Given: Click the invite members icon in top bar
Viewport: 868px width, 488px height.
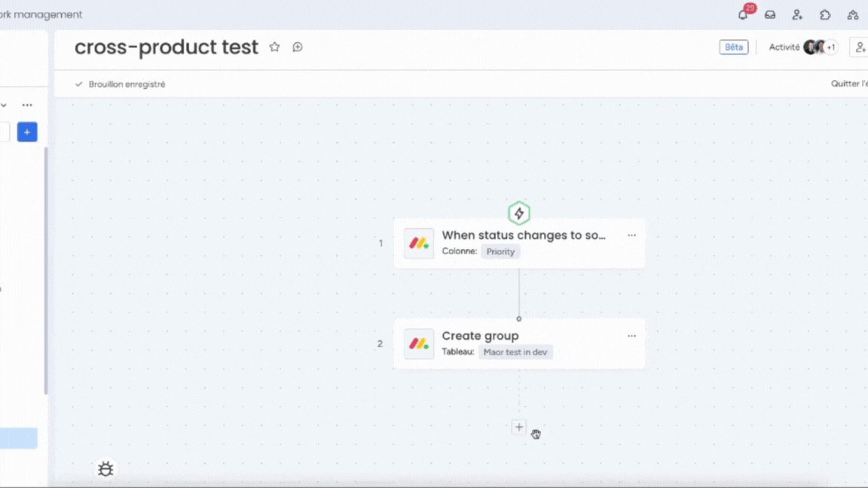Looking at the screenshot, I should point(797,15).
